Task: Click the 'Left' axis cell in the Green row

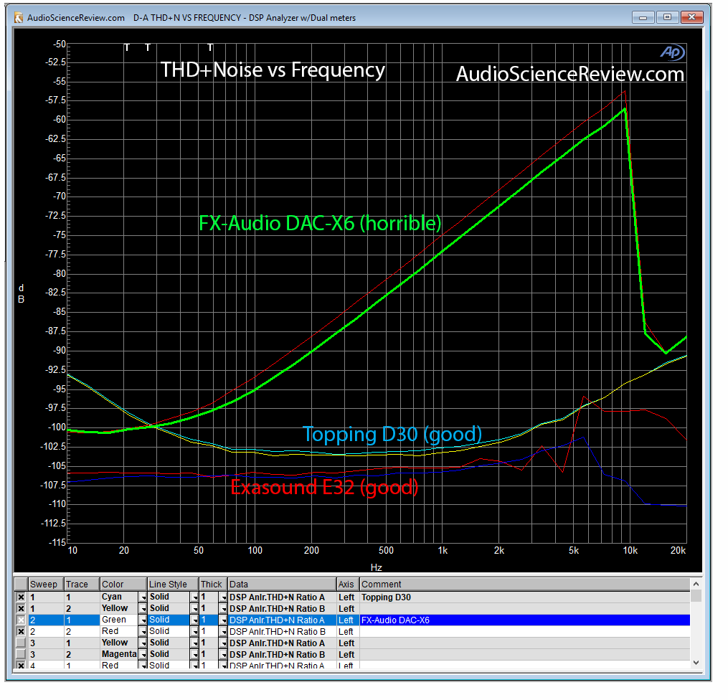Action: coord(348,620)
